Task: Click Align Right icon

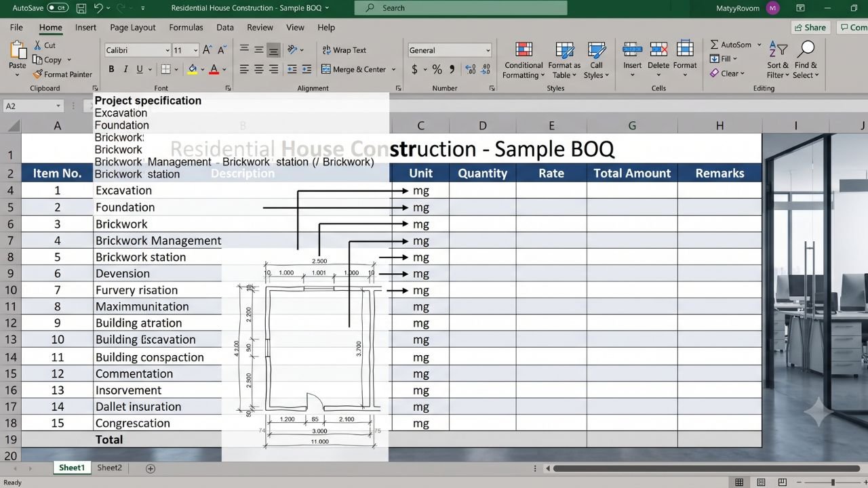Action: point(273,69)
